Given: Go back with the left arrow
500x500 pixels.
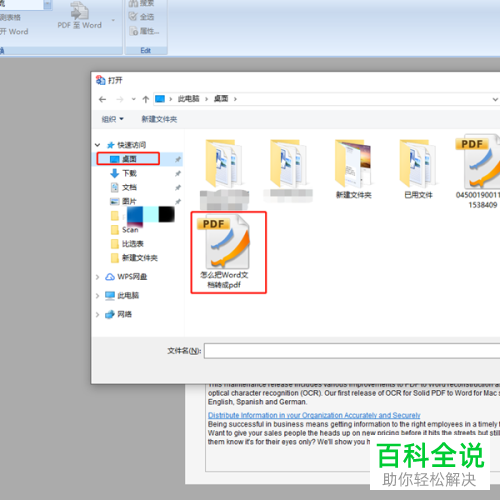Looking at the screenshot, I should pos(102,99).
